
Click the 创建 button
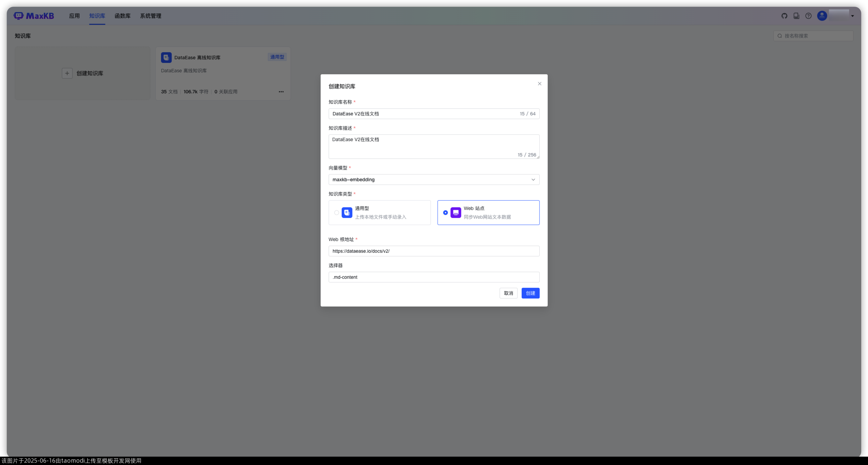(530, 293)
